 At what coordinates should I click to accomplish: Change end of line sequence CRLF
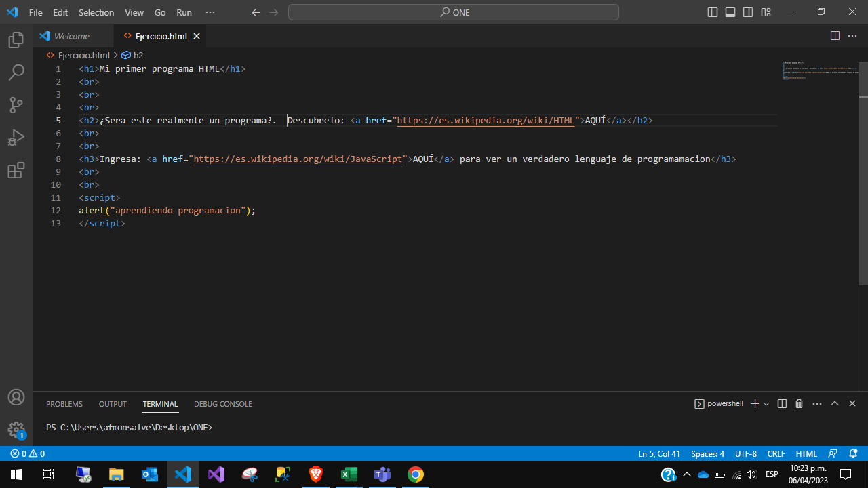[776, 454]
